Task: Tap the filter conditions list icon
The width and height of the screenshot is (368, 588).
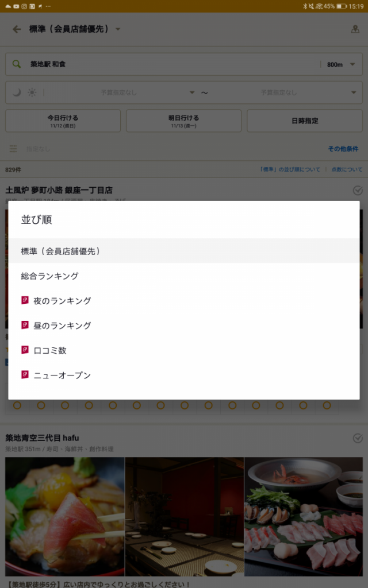Action: click(x=13, y=149)
